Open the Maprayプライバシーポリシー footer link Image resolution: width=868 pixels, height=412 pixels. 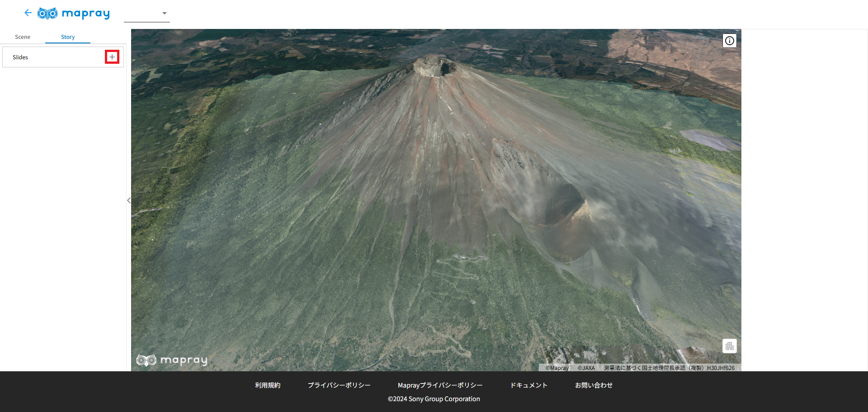[440, 385]
